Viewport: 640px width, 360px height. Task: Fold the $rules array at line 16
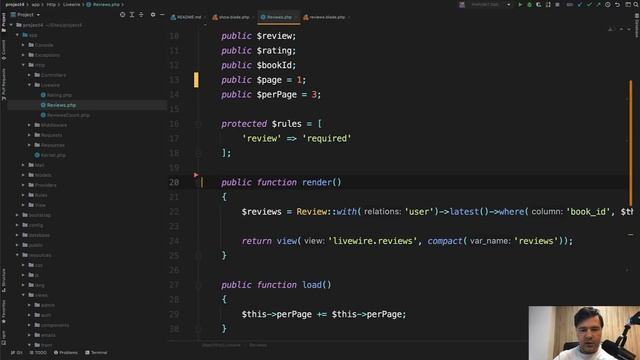click(x=198, y=124)
